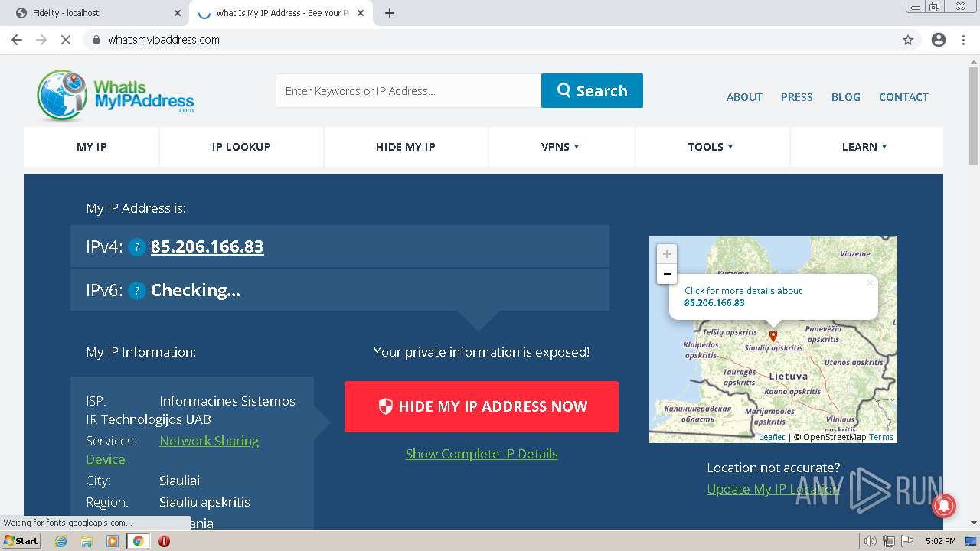Screen dimensions: 980x551
Task: Click the IPv6 question mark help icon
Action: pyautogui.click(x=136, y=291)
